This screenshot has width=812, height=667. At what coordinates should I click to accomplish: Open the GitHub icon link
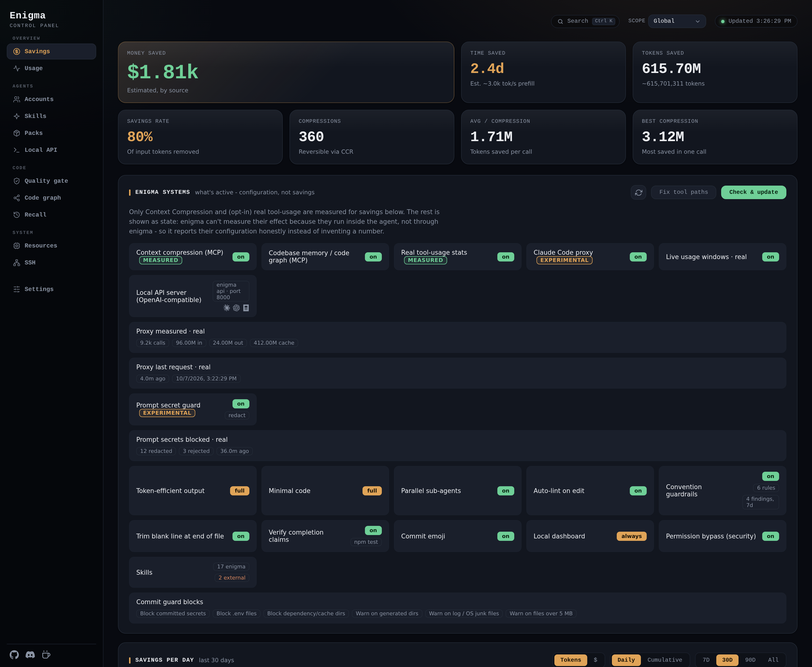(14, 655)
